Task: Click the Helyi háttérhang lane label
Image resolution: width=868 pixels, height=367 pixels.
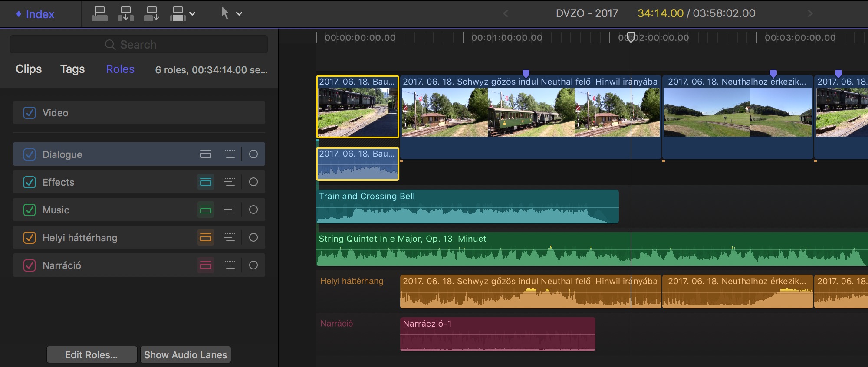Action: [x=352, y=281]
